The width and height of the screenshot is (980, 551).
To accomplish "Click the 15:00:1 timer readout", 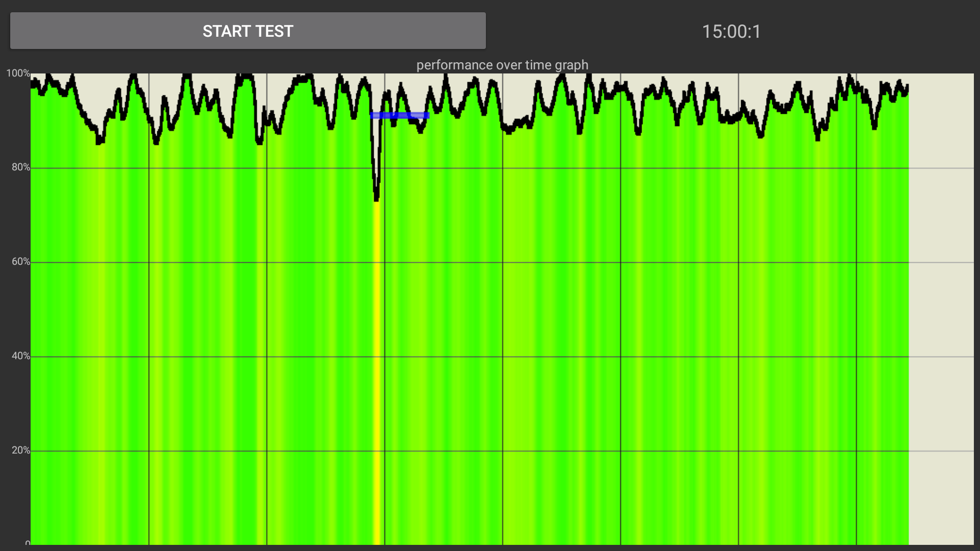I will pyautogui.click(x=731, y=32).
